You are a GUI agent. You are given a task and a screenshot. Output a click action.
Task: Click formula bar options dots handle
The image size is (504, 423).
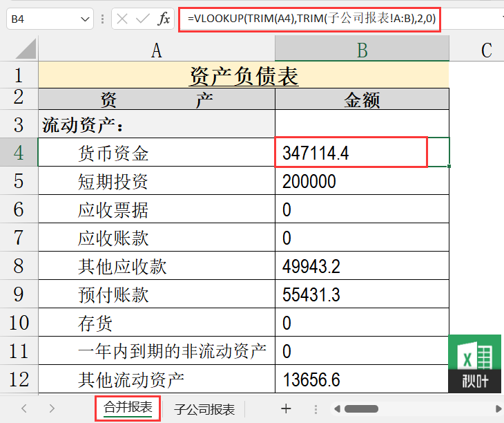tap(103, 19)
